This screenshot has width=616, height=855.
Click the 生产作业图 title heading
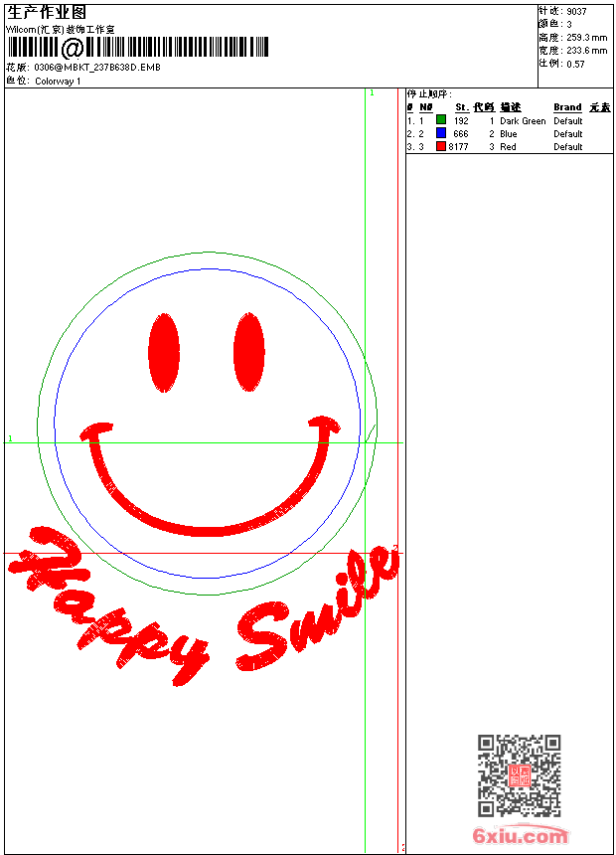click(x=47, y=12)
